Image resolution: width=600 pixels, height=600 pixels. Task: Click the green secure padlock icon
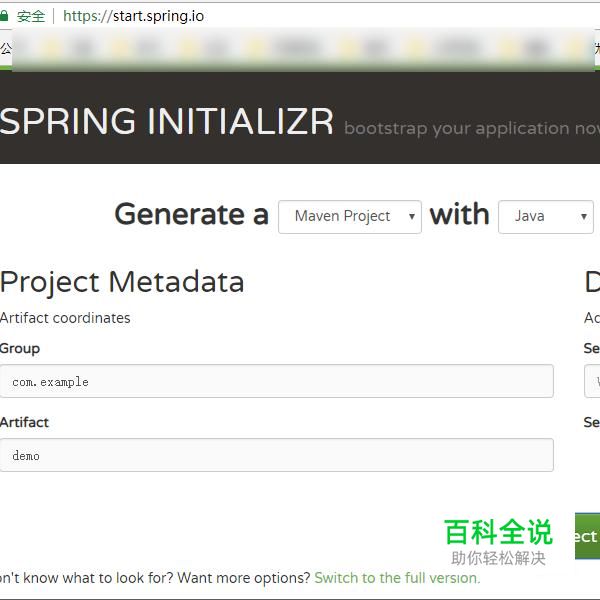point(3,16)
